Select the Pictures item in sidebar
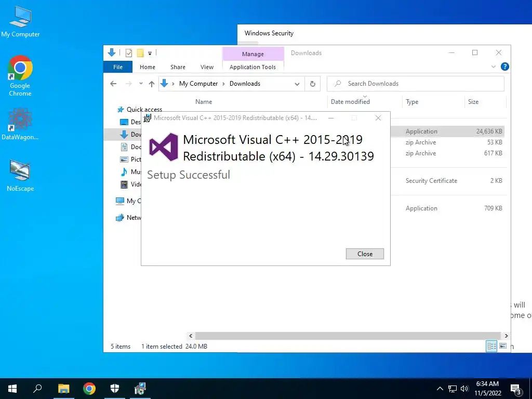The image size is (532, 399). click(130, 159)
